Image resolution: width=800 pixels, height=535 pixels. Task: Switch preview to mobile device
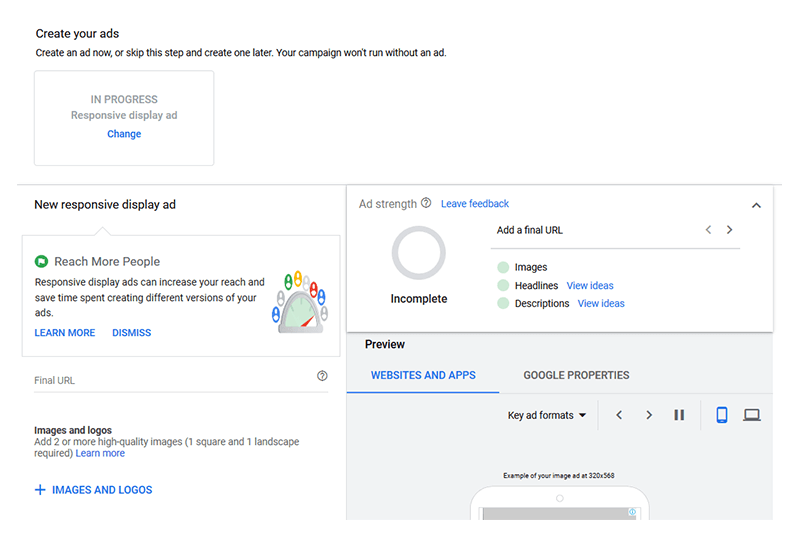(722, 415)
